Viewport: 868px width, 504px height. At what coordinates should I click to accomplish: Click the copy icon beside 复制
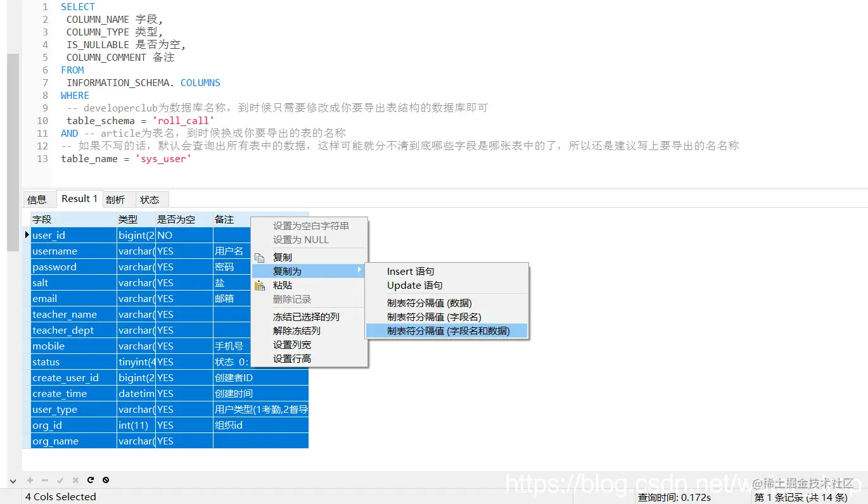click(260, 256)
